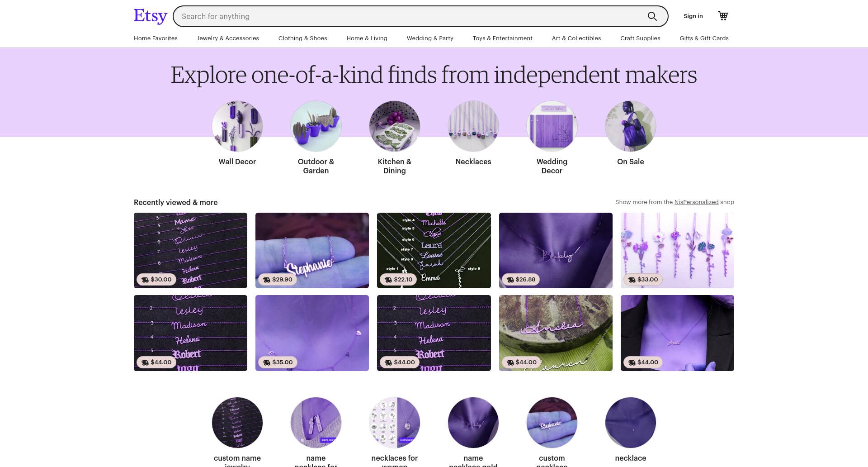Viewport: 868px width, 467px height.
Task: Open the Outdoor & Garden category circle
Action: point(316,126)
